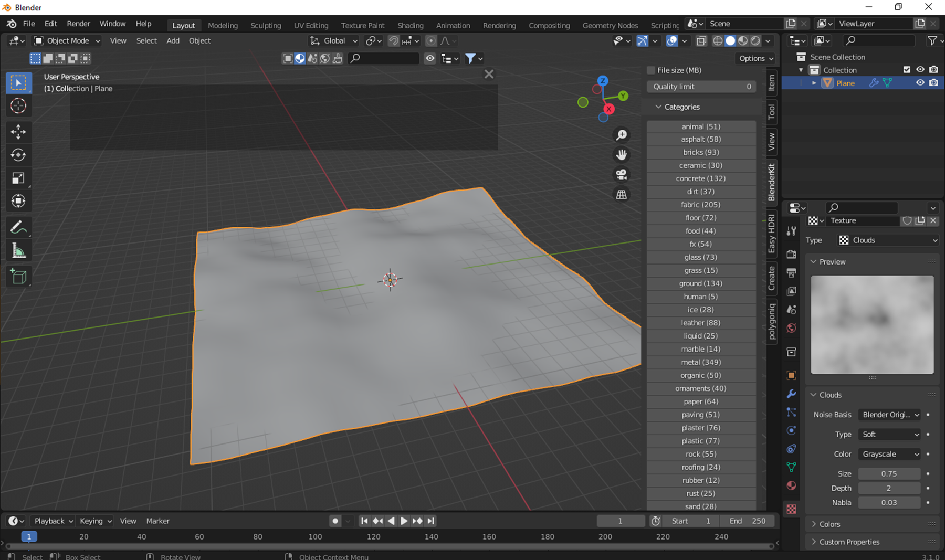945x560 pixels.
Task: Activate the Transform tool
Action: (x=18, y=201)
